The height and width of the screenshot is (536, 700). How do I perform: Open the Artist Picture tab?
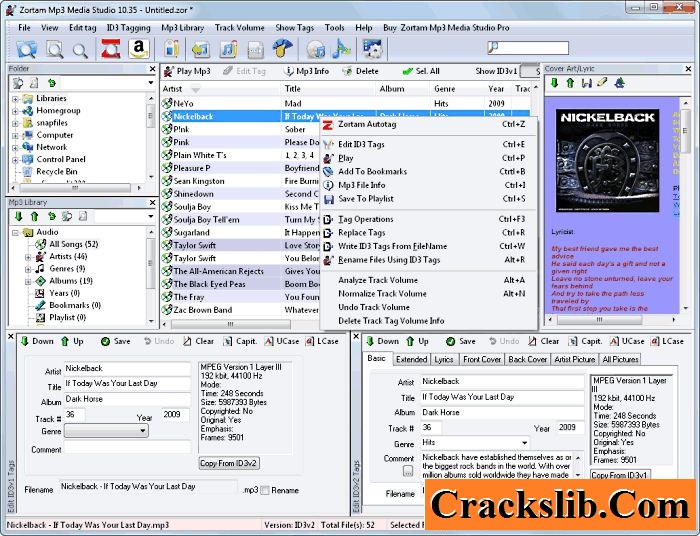pyautogui.click(x=575, y=360)
